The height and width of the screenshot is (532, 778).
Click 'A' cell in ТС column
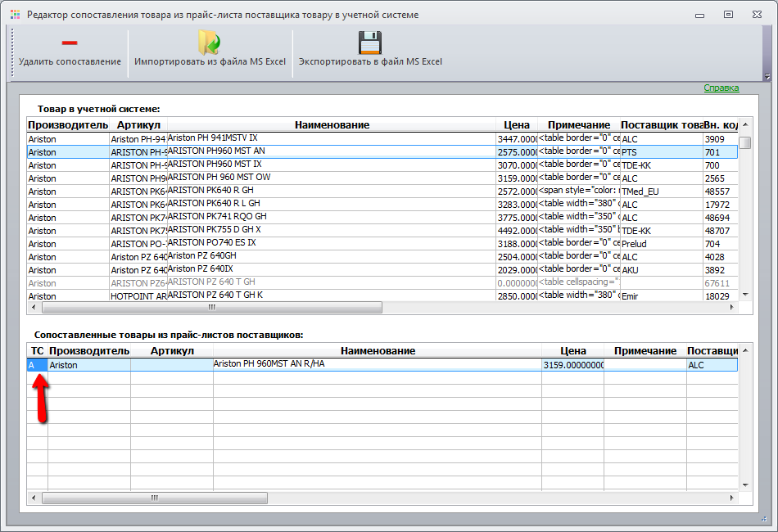click(37, 365)
